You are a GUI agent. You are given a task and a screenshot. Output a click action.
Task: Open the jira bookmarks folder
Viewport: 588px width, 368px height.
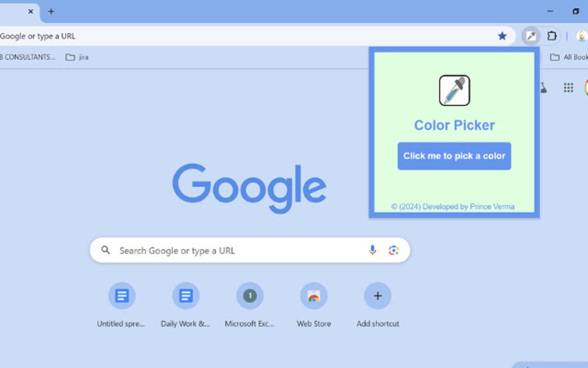coord(76,57)
